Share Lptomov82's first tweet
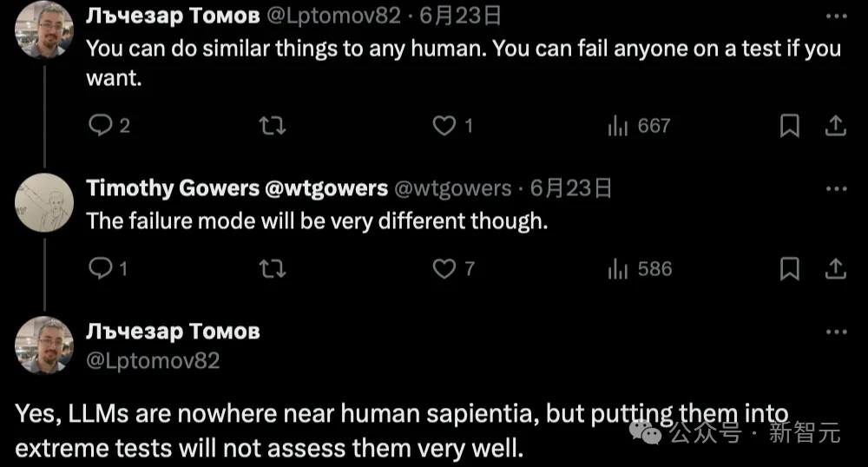The height and width of the screenshot is (467, 868). point(835,127)
